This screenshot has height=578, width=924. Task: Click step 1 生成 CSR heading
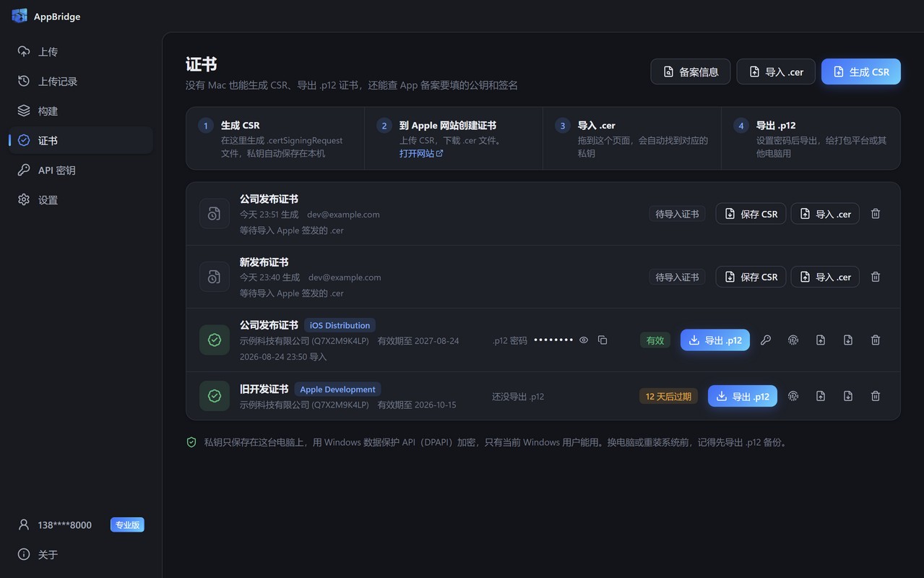pos(241,126)
